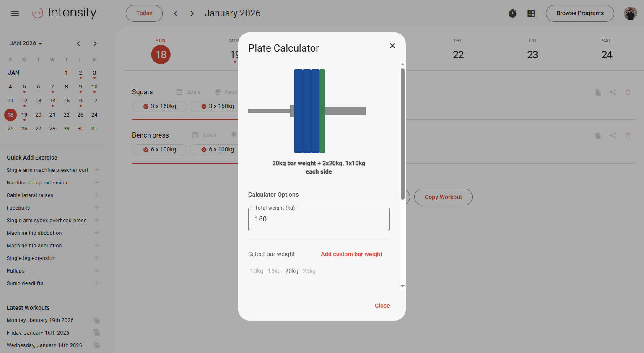The width and height of the screenshot is (644, 353).
Task: Add Pullups from Quick Add list
Action: tap(97, 271)
